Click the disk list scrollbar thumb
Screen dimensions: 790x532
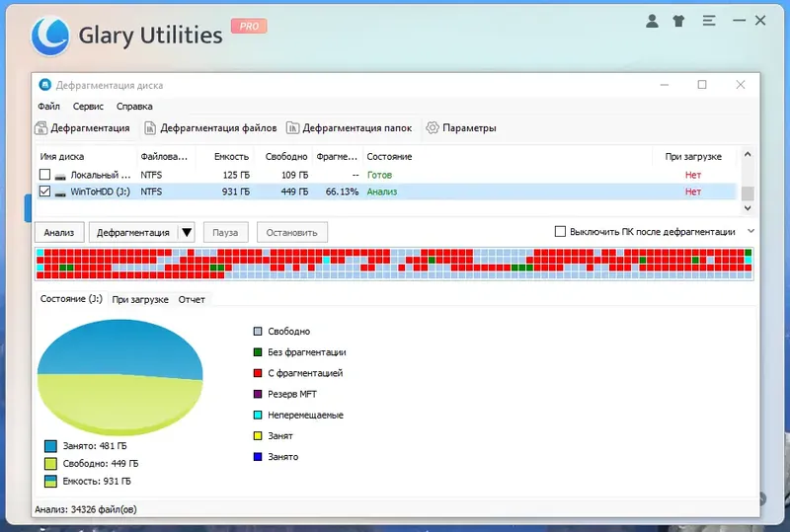click(749, 192)
